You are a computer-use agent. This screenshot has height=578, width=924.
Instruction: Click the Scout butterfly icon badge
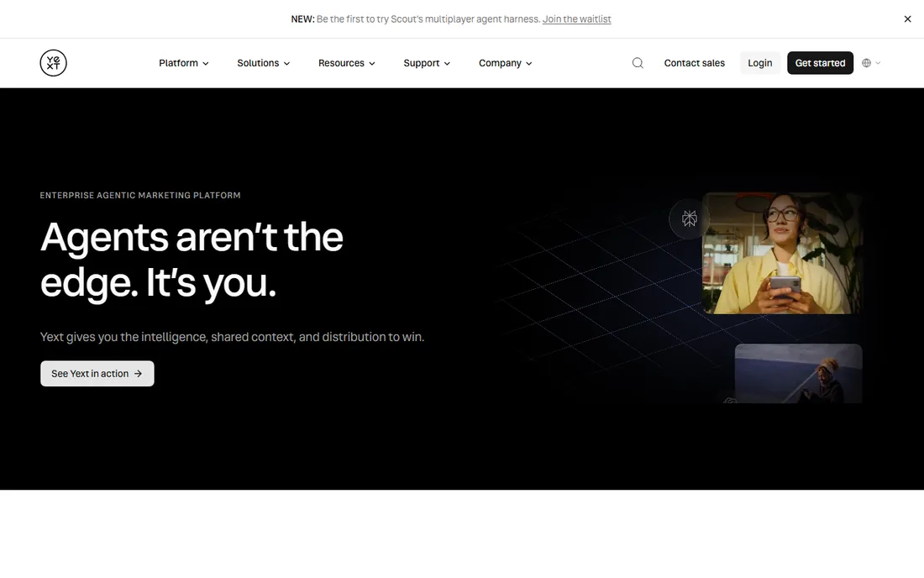click(689, 218)
